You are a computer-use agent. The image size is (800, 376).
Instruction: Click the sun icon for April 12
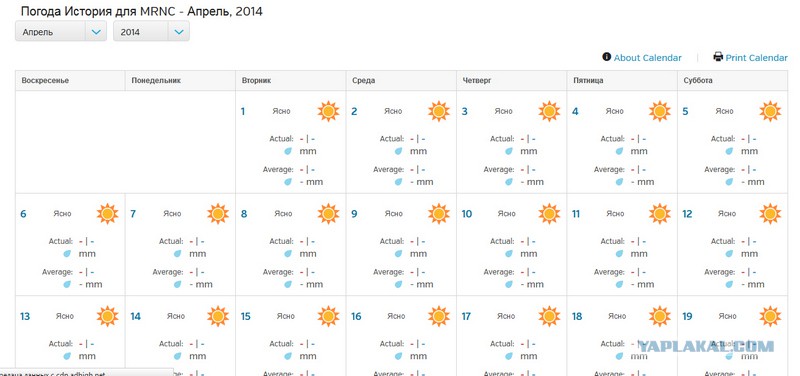[x=770, y=214]
